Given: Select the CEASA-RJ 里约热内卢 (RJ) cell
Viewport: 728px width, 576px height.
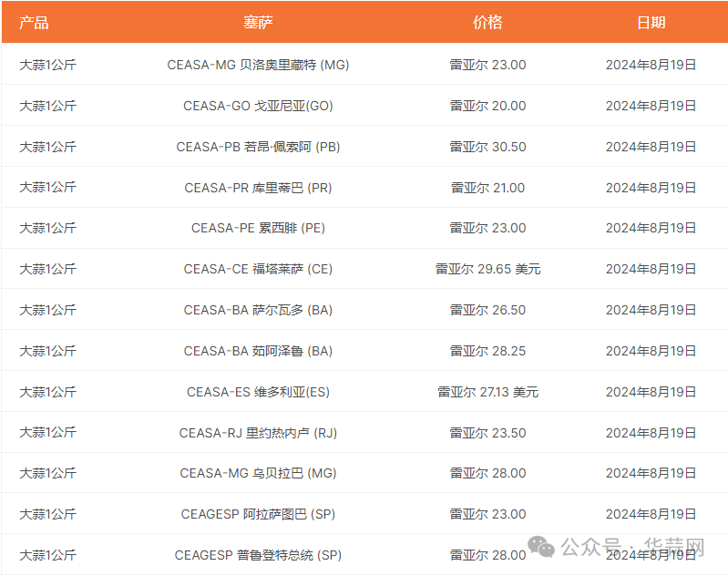Looking at the screenshot, I should point(258,433).
